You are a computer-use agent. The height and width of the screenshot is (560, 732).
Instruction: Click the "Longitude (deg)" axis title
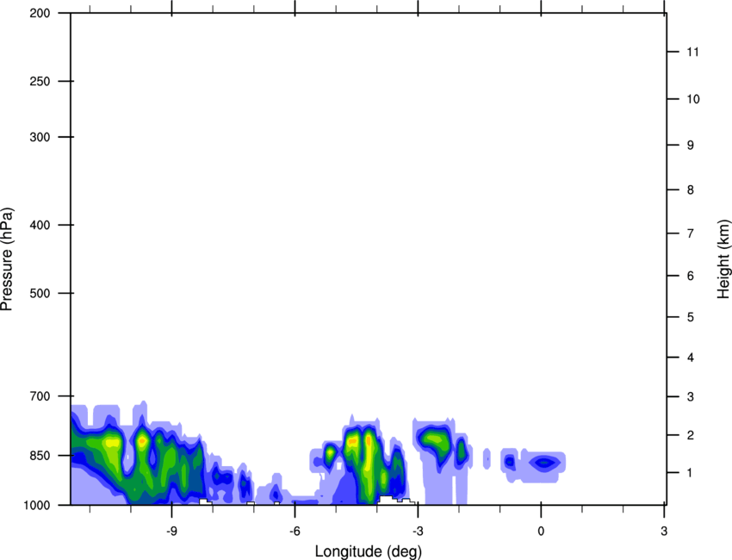point(368,551)
